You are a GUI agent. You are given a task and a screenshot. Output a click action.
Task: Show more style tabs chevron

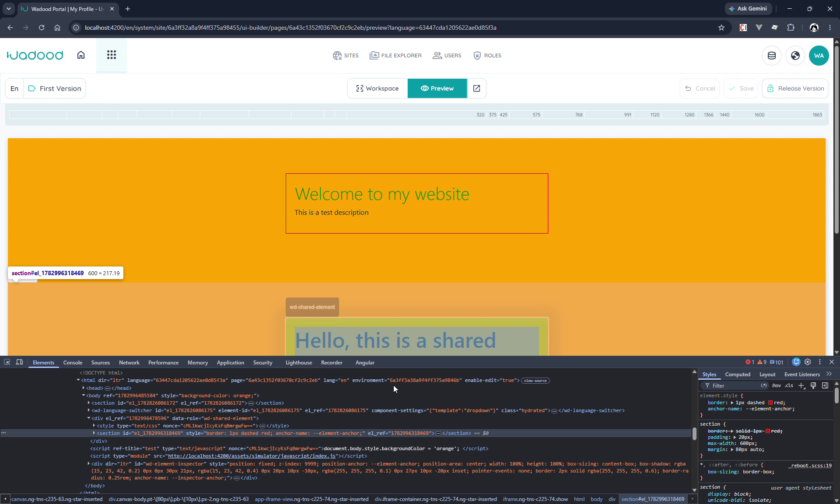click(x=829, y=374)
